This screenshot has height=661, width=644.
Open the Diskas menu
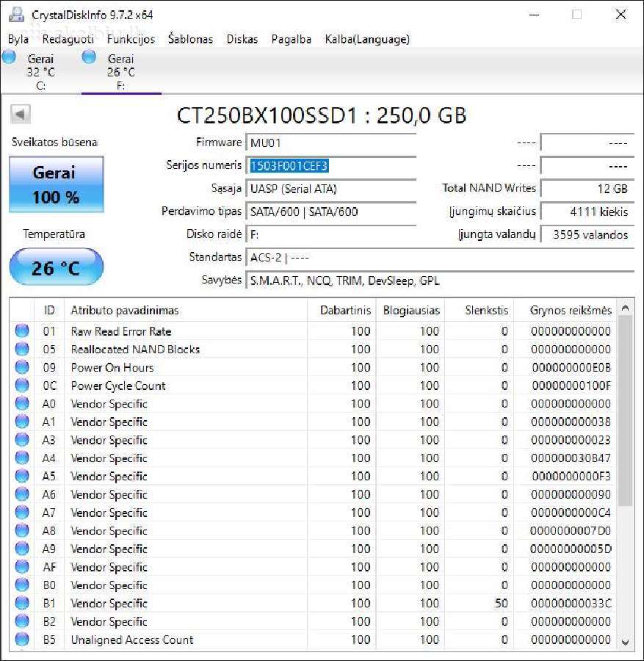point(242,39)
